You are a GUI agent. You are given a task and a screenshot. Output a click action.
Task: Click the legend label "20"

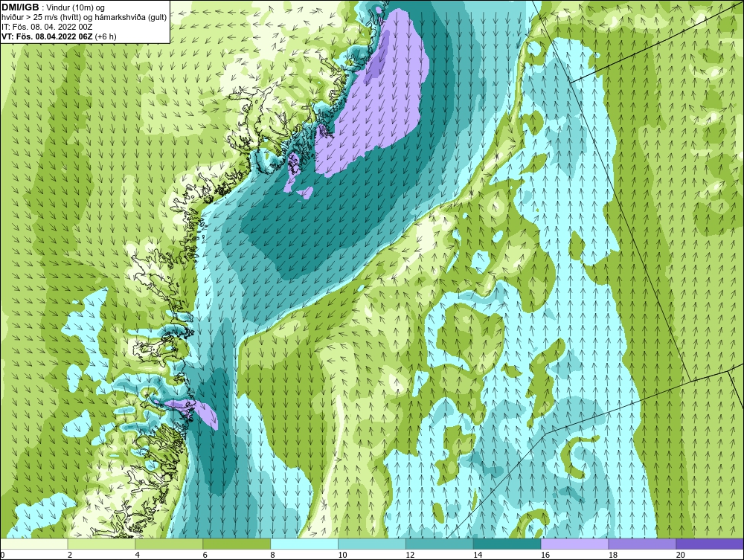point(681,555)
